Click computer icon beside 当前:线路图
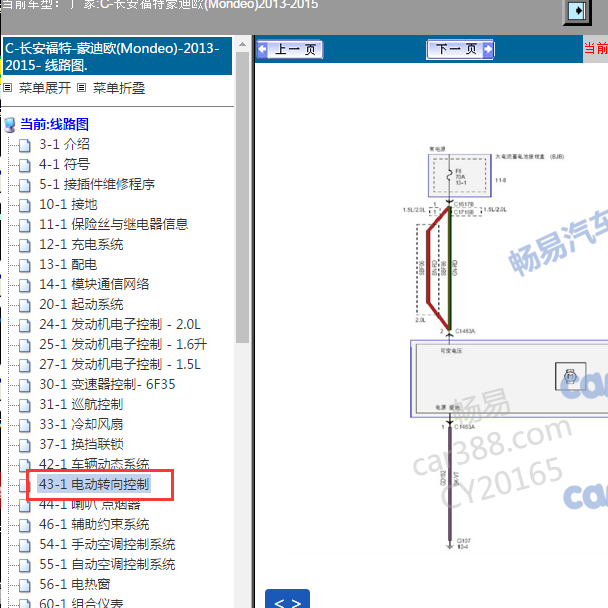 tap(10, 125)
